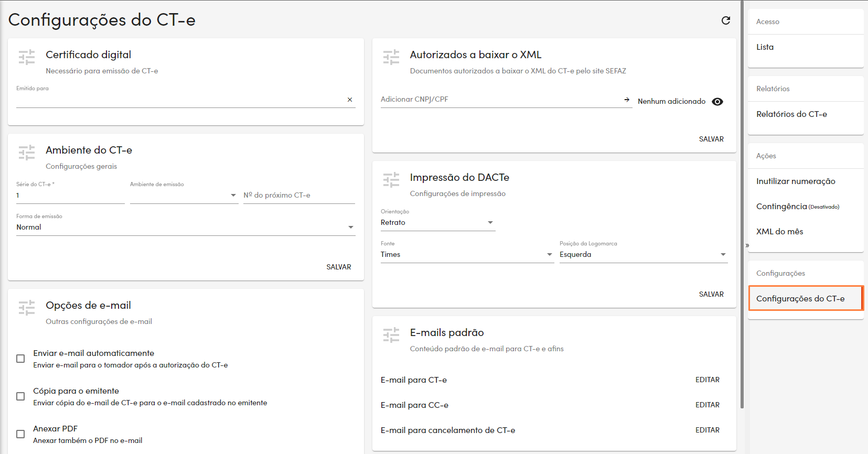Click the Configurações do CT-e page title

(x=102, y=20)
